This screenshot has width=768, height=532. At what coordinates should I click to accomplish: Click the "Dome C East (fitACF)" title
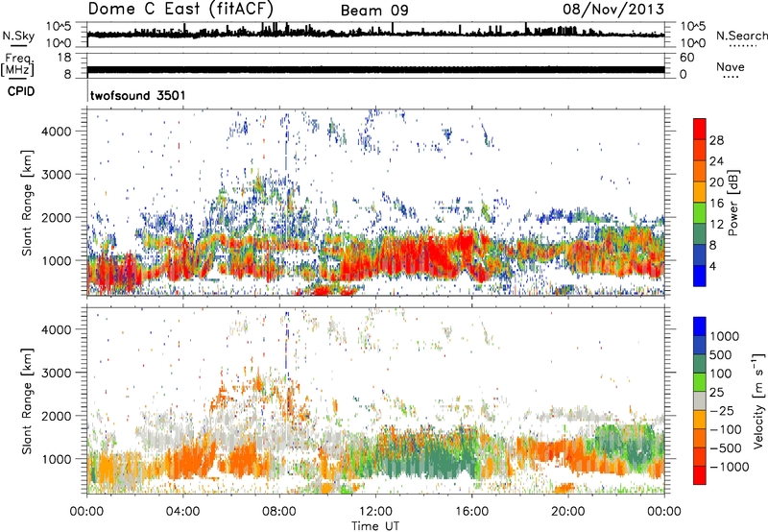[x=180, y=9]
